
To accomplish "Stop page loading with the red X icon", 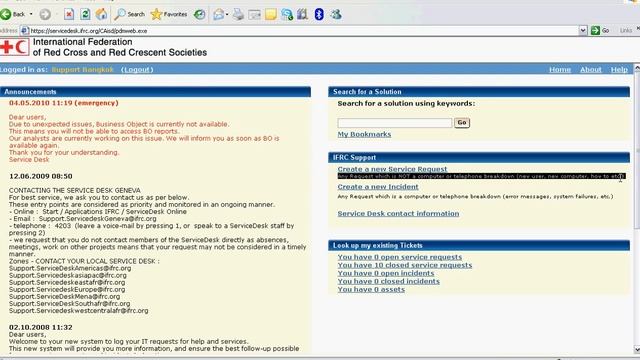I will coord(69,14).
